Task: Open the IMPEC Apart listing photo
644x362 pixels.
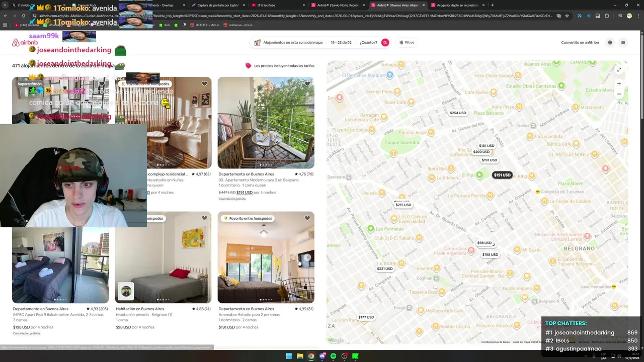Action: 60,265
